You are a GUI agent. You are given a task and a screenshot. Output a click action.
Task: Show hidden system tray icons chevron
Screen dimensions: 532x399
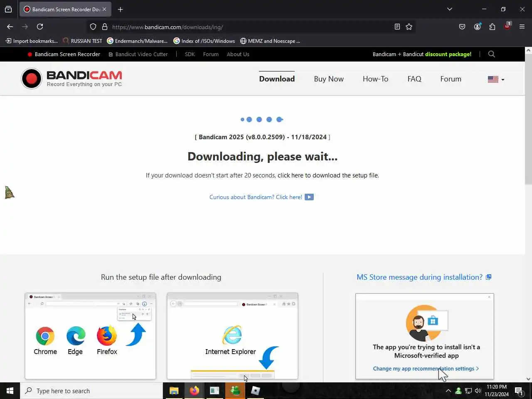tap(448, 391)
